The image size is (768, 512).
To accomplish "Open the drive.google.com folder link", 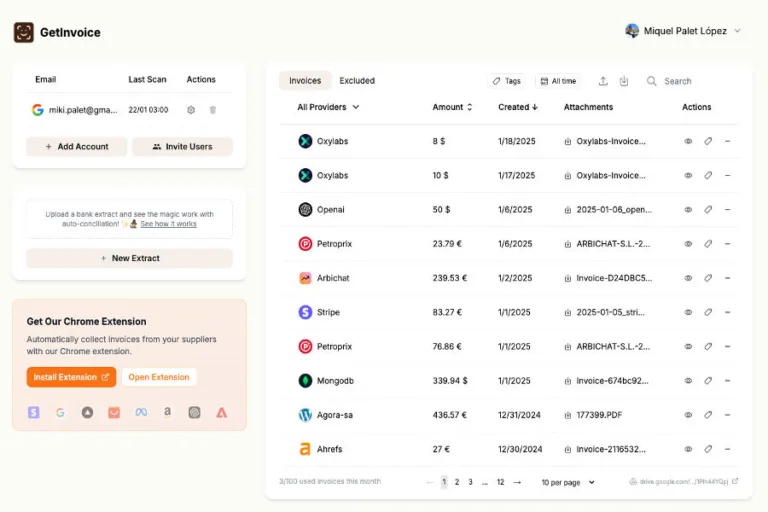I will pyautogui.click(x=684, y=482).
